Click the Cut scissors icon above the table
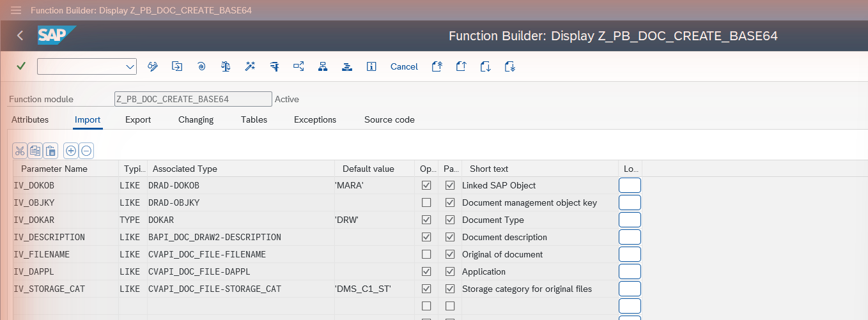The height and width of the screenshot is (320, 868). click(x=20, y=151)
